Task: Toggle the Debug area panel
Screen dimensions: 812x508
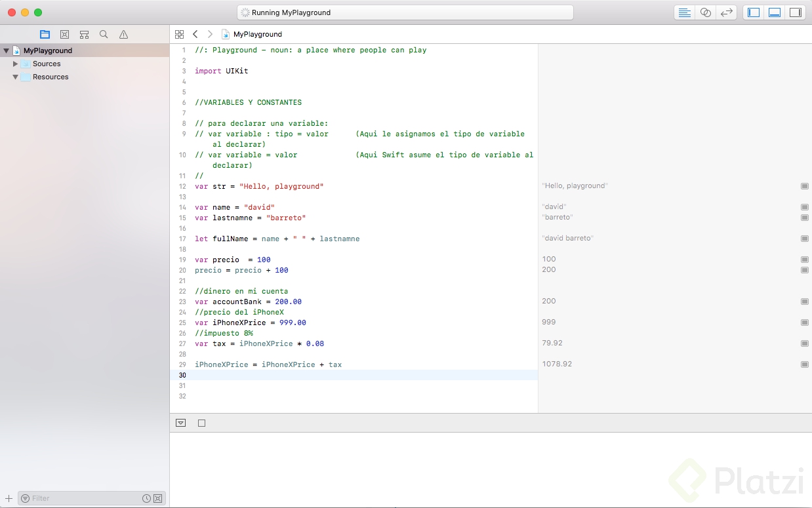Action: pyautogui.click(x=774, y=12)
